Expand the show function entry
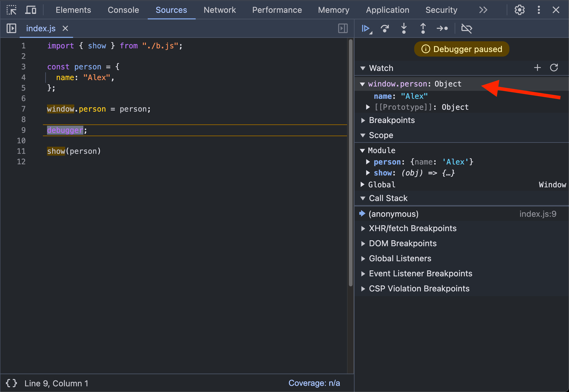This screenshot has width=569, height=392. click(368, 173)
